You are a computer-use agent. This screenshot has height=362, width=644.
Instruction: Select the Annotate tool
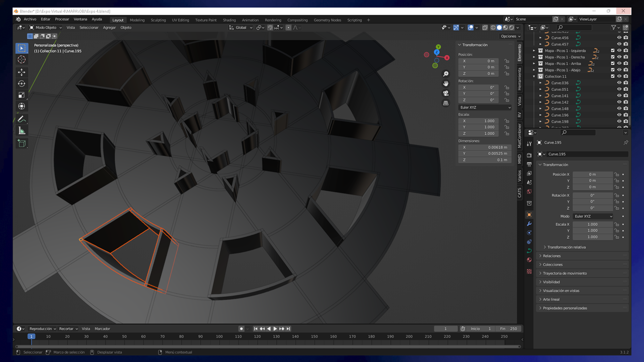point(22,119)
